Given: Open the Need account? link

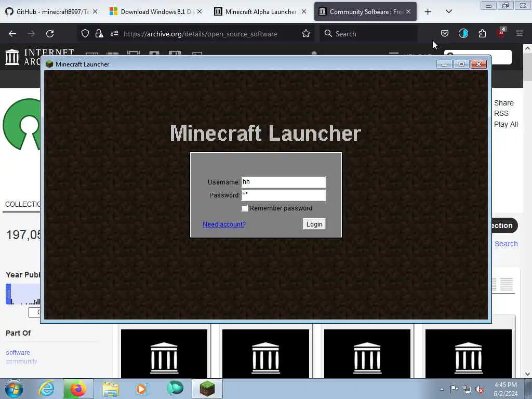Looking at the screenshot, I should tap(223, 224).
